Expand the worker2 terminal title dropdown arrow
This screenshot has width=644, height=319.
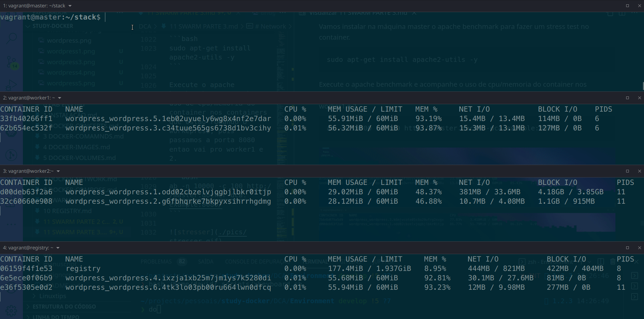coord(58,171)
